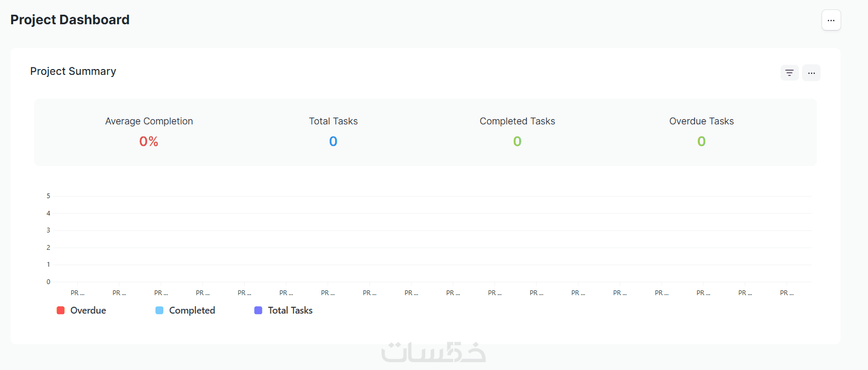Click the red Overdue legend square
The width and height of the screenshot is (868, 370).
[x=61, y=310]
